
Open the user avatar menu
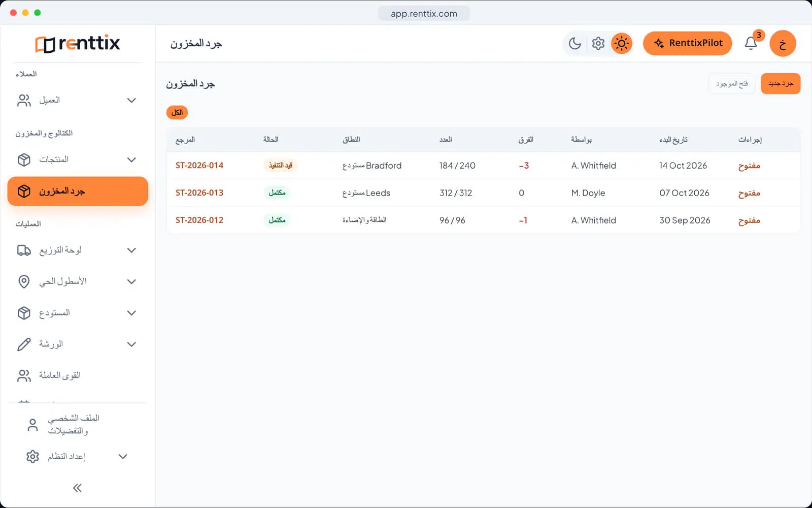[x=783, y=44]
